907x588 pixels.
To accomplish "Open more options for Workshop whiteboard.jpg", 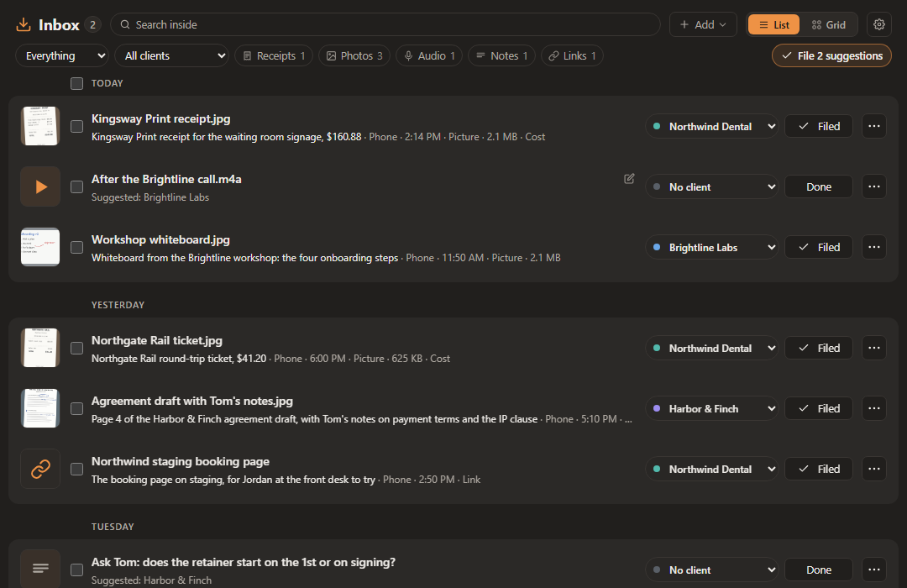I will point(874,247).
